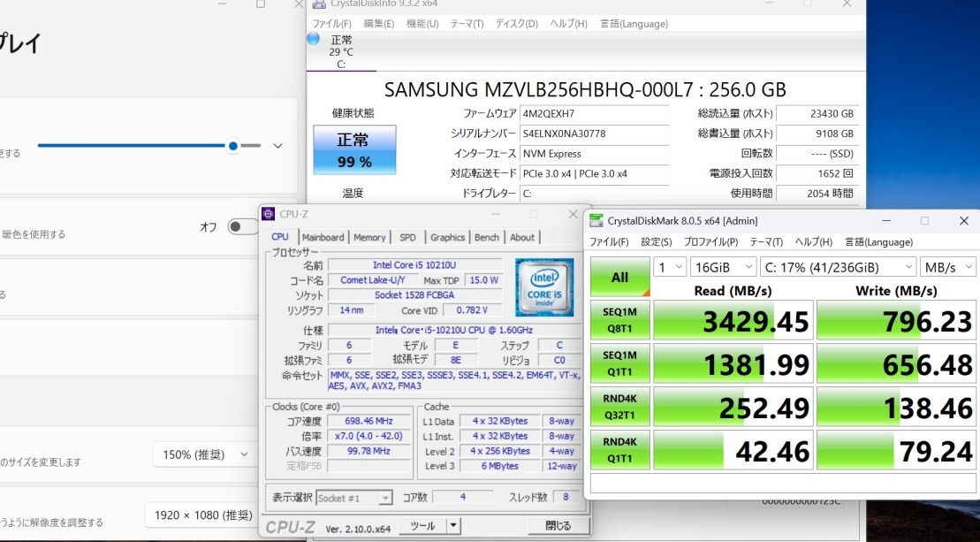Open ディスク(D) menu in CrystalDiskInfo

pyautogui.click(x=516, y=24)
